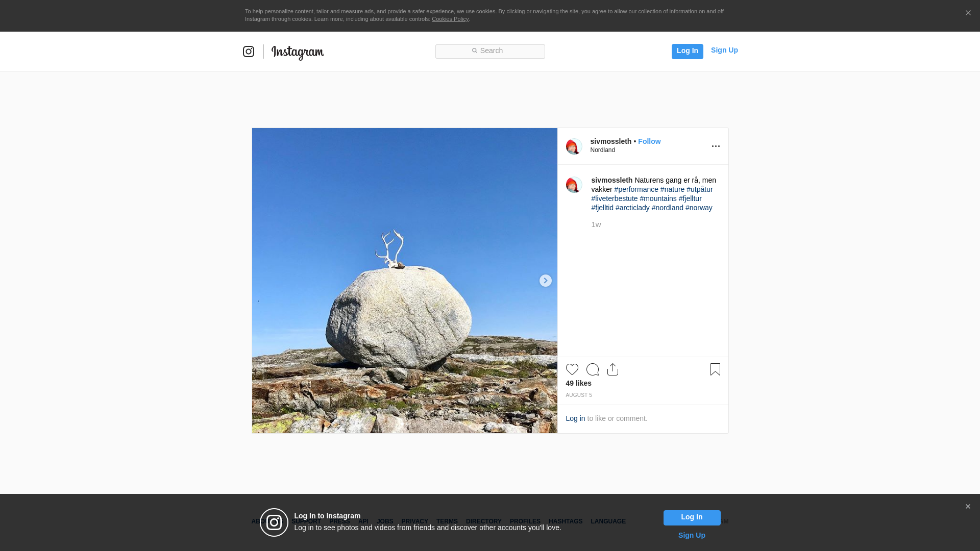Screen dimensions: 980x551
Task: Open the Cookies Policy link
Action: (x=450, y=19)
